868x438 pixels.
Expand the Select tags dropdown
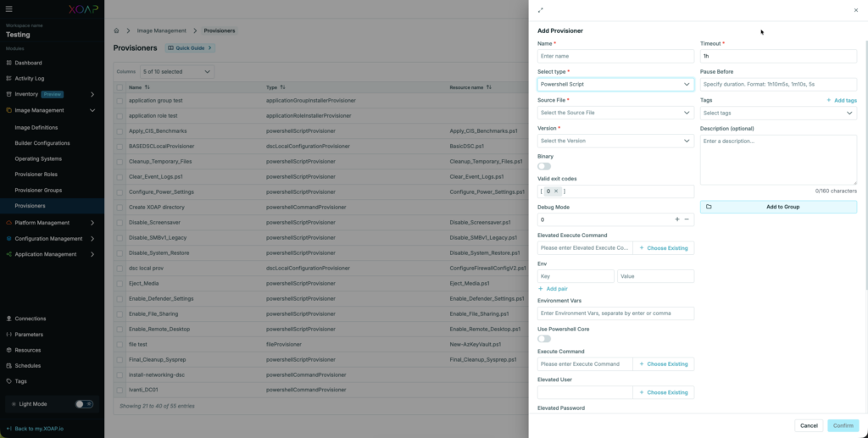(x=778, y=113)
